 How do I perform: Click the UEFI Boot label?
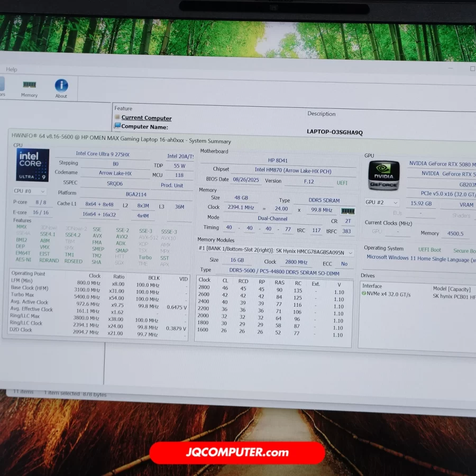click(429, 250)
